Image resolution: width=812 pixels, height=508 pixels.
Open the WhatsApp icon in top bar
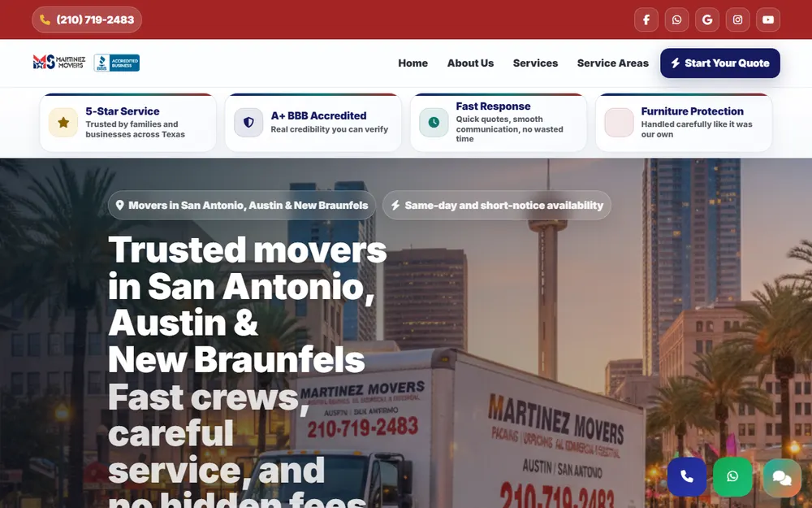[x=677, y=20]
